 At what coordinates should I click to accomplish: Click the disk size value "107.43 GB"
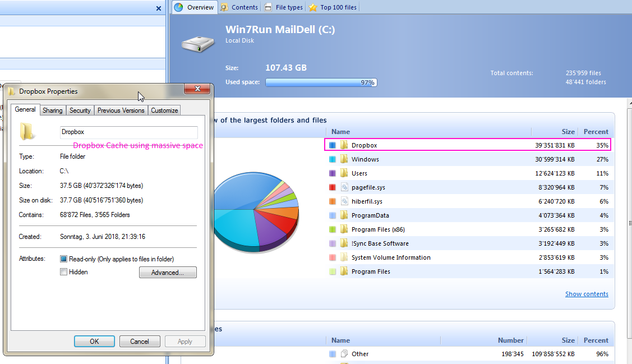[286, 68]
